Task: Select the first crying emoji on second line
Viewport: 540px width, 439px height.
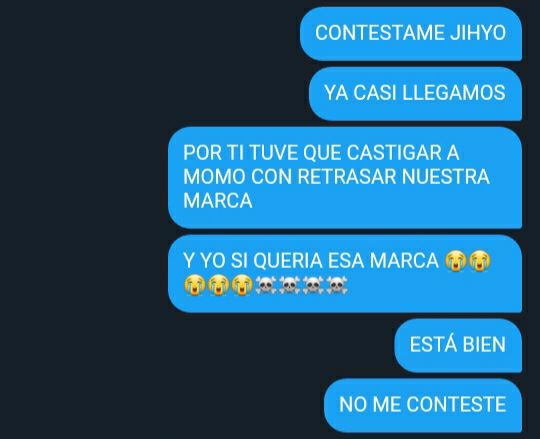Action: (195, 285)
